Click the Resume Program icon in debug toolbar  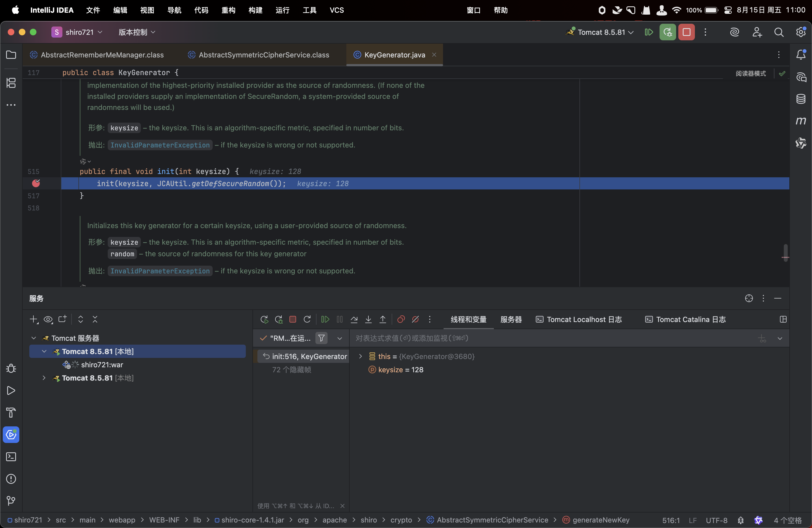tap(325, 319)
